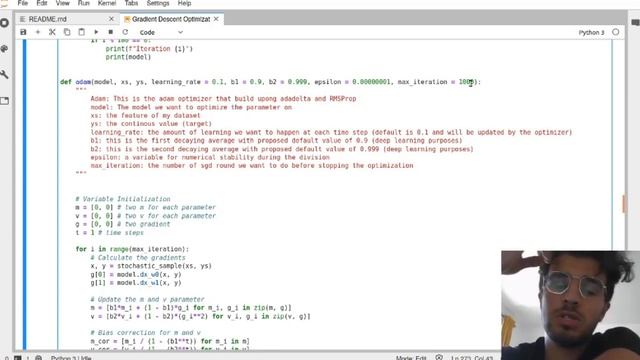The width and height of the screenshot is (640, 360).
Task: Open the Help menu
Action: pos(184,3)
